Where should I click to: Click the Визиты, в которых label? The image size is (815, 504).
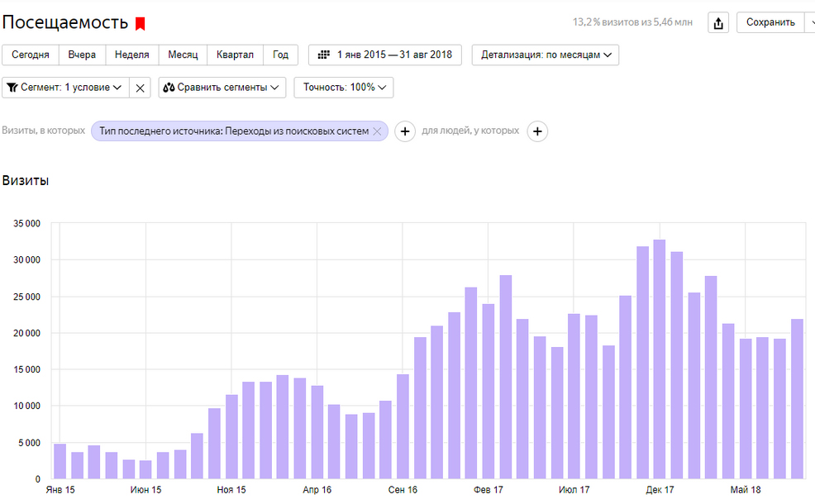point(43,131)
